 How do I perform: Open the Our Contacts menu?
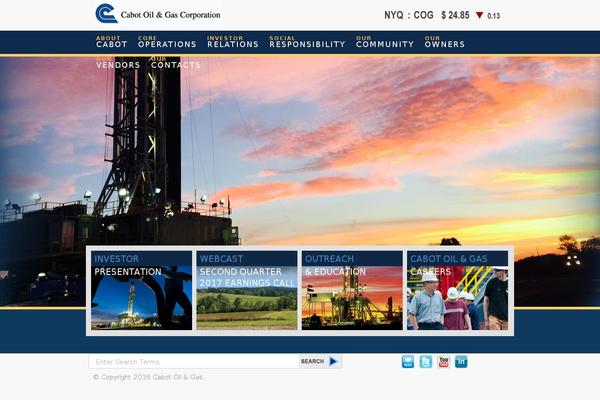click(x=175, y=63)
